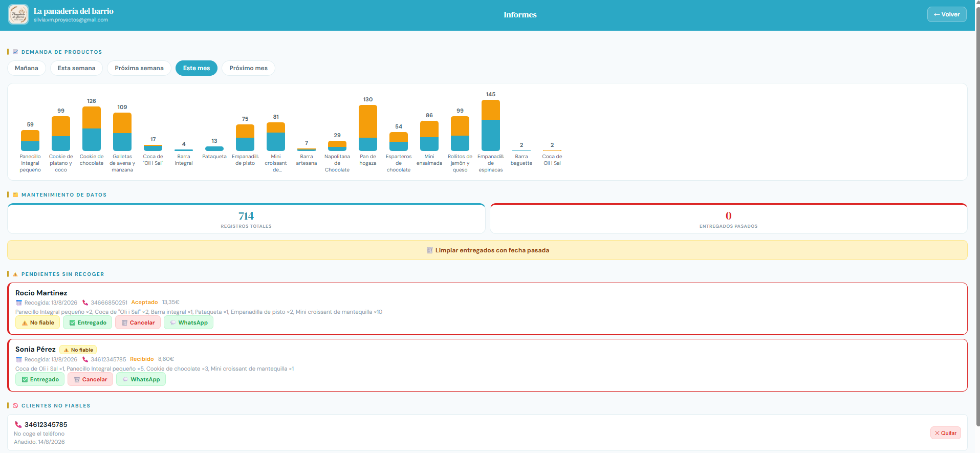
Task: Click the chart icon beside Demanda de productos
Action: pyautogui.click(x=15, y=52)
